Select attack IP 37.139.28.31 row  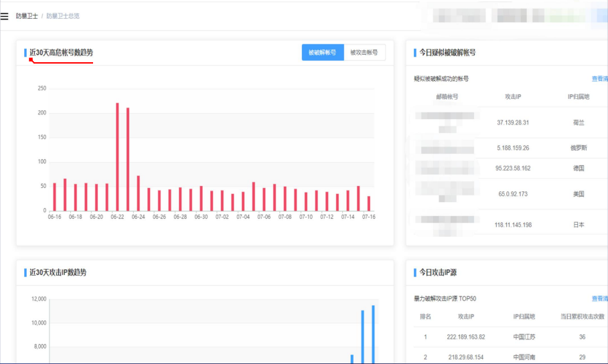[513, 122]
